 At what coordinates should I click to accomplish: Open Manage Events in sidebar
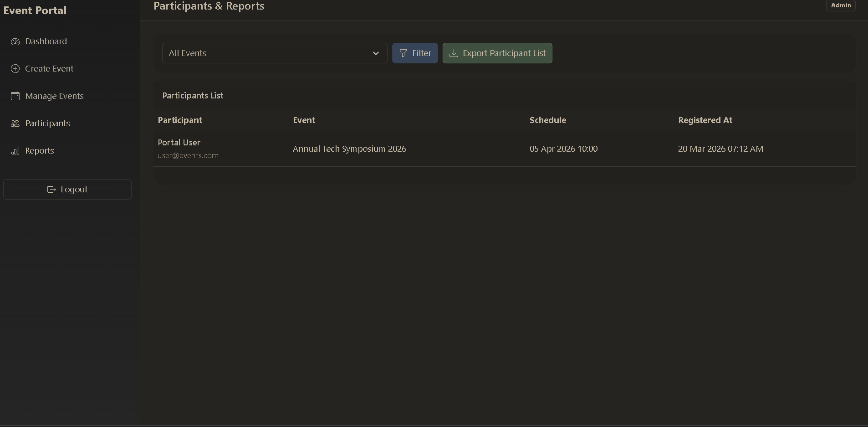coord(67,96)
